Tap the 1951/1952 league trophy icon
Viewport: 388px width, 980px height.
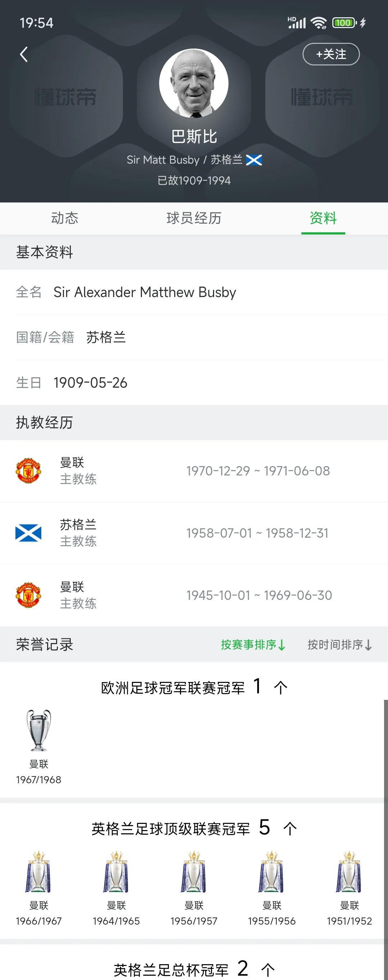(x=349, y=872)
